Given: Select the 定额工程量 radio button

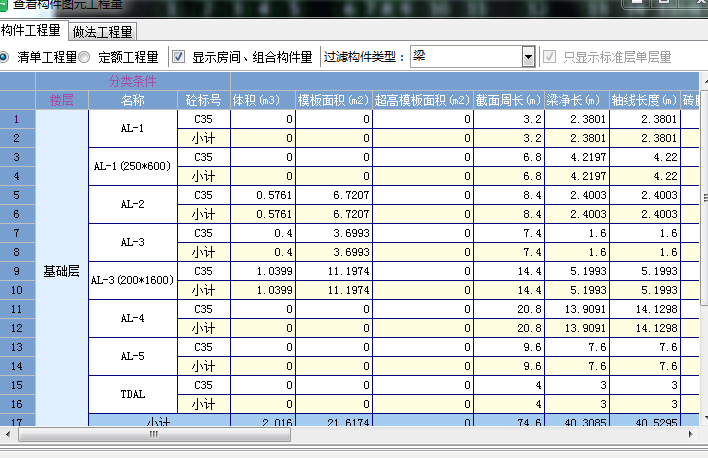Looking at the screenshot, I should [x=84, y=57].
